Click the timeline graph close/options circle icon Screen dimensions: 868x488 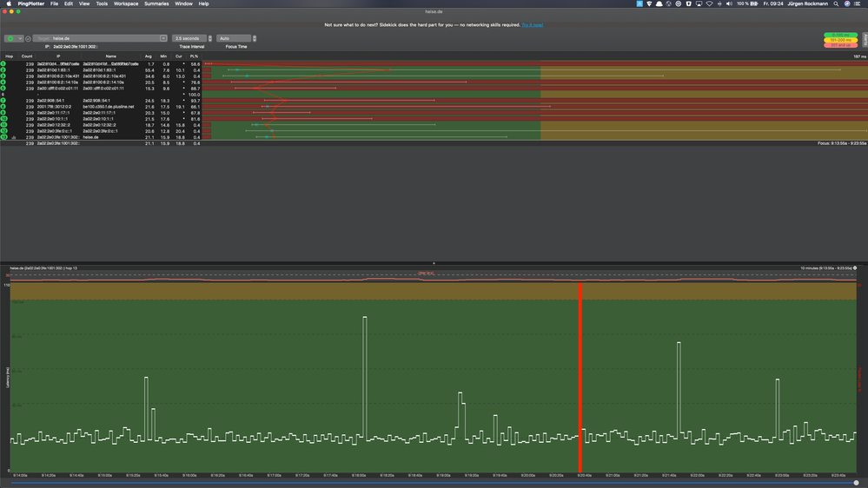point(855,268)
